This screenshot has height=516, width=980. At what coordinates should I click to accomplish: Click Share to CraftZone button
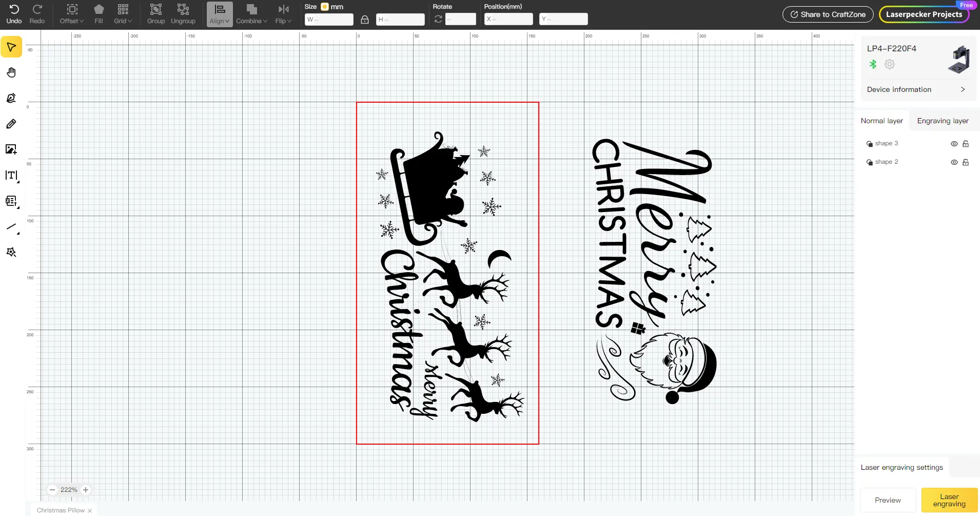(x=828, y=14)
